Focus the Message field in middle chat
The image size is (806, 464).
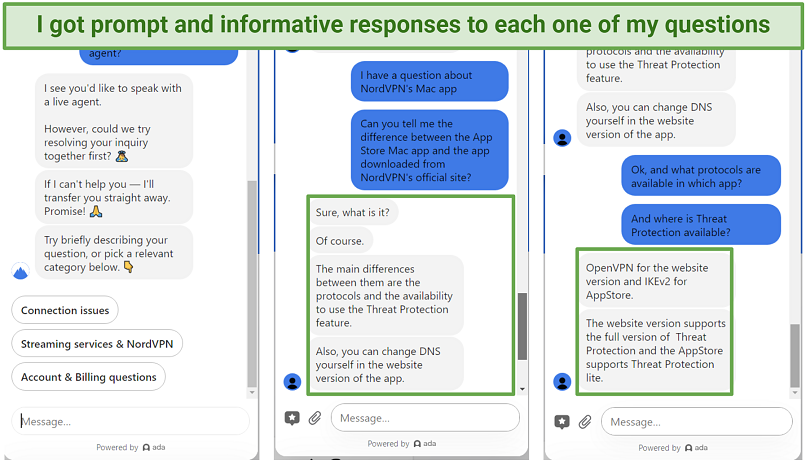(x=425, y=418)
